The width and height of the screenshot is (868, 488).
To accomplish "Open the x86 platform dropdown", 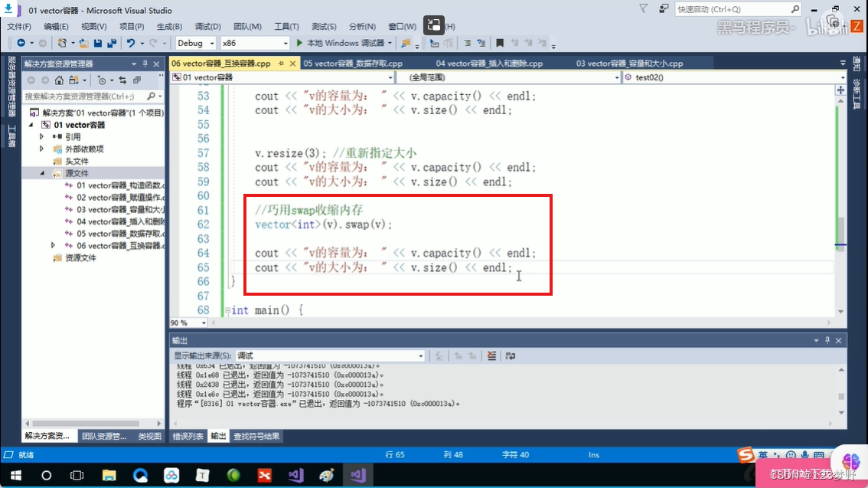I will click(x=286, y=43).
